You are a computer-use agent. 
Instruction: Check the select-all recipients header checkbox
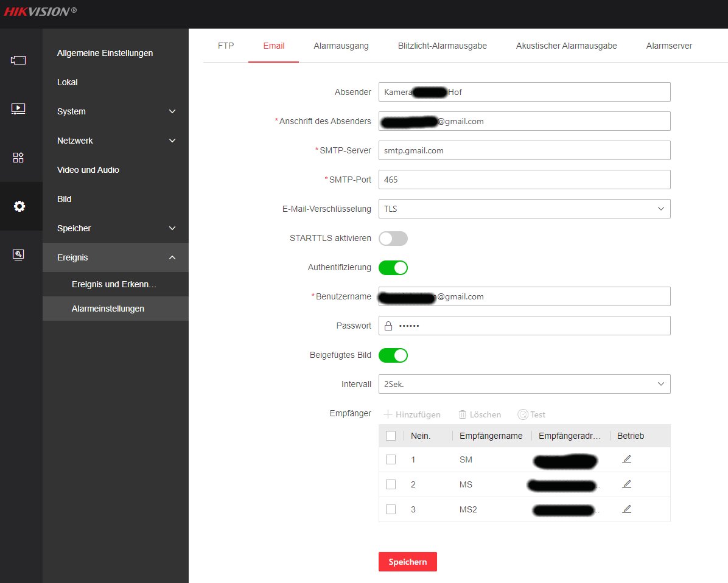[x=391, y=436]
